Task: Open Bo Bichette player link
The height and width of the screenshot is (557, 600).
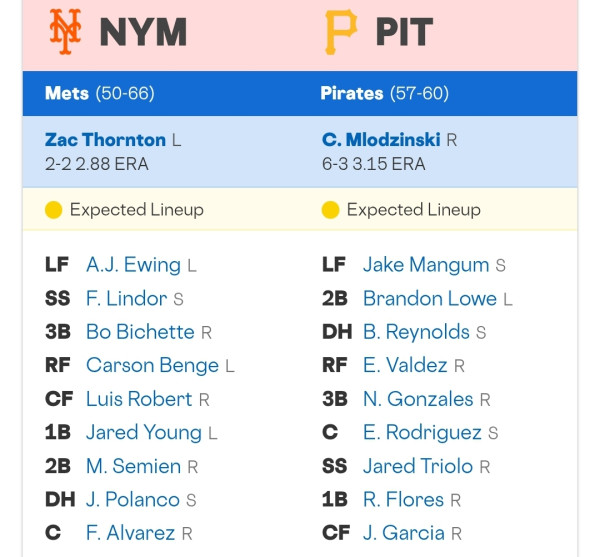Action: (x=140, y=332)
